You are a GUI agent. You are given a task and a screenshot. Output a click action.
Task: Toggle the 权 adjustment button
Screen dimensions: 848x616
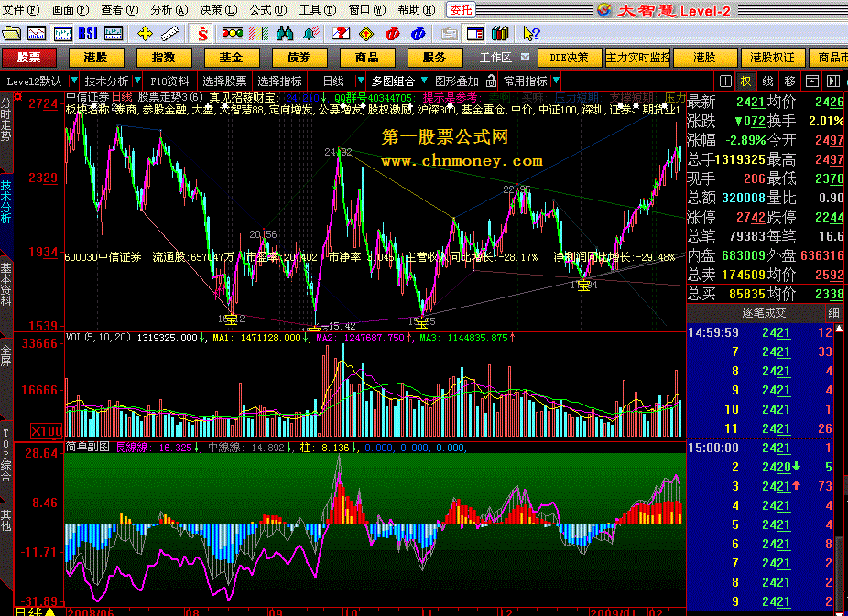pos(746,81)
